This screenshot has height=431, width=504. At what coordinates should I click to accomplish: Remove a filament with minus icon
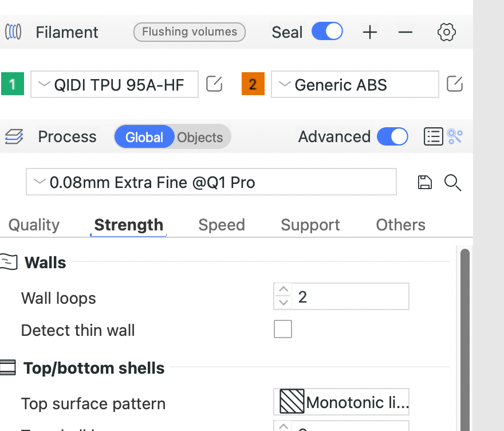tap(405, 32)
